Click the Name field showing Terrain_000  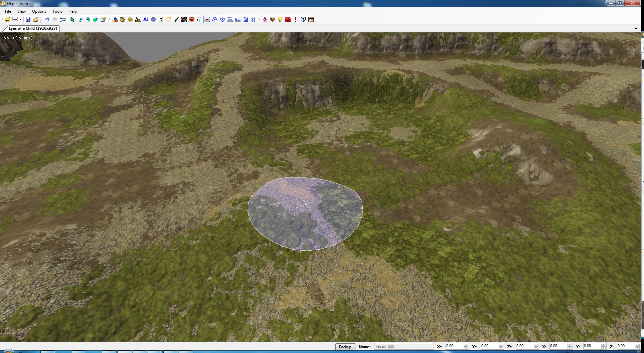point(404,347)
